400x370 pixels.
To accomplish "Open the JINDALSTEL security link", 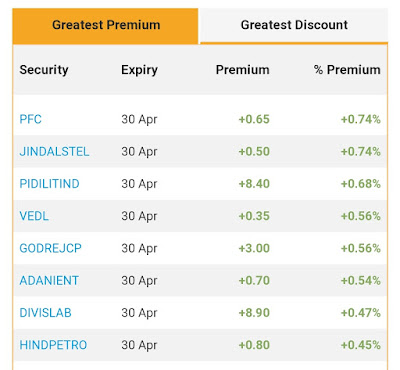I will pyautogui.click(x=54, y=152).
